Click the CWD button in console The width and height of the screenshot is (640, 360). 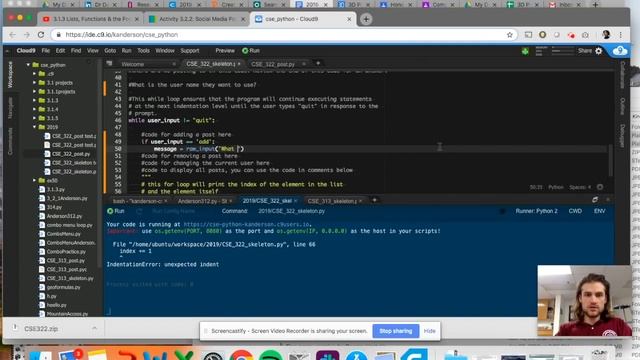point(575,211)
